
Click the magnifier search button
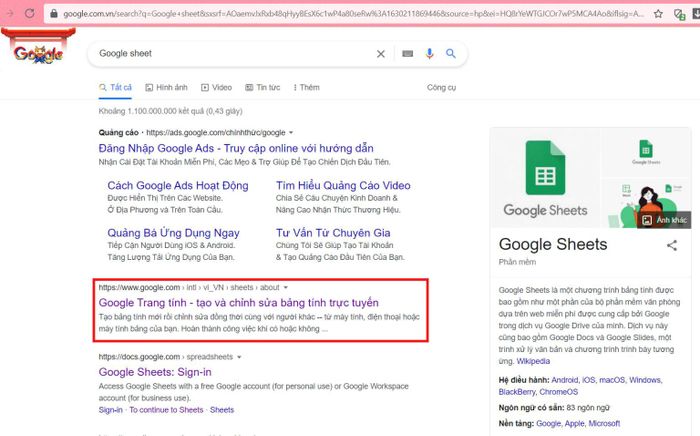(451, 54)
